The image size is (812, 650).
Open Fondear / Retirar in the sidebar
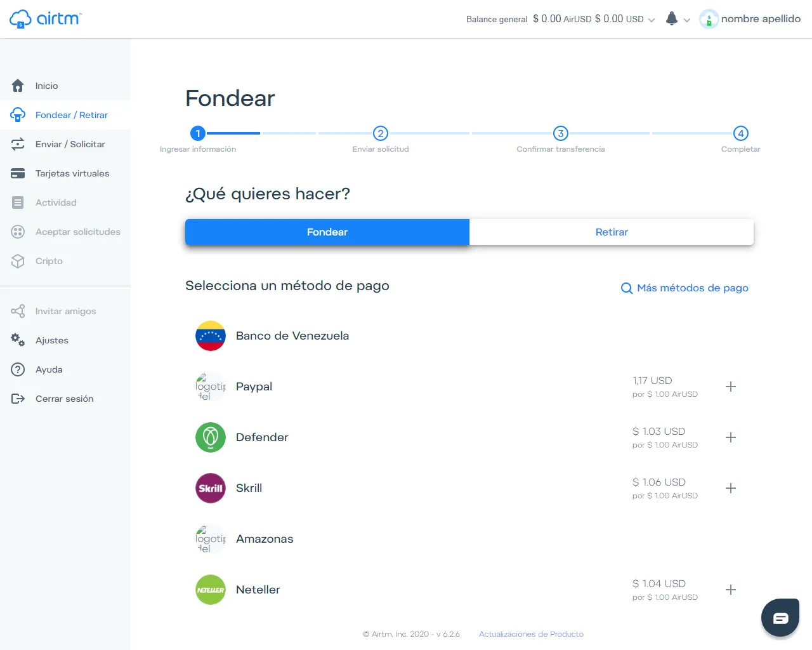pyautogui.click(x=65, y=115)
